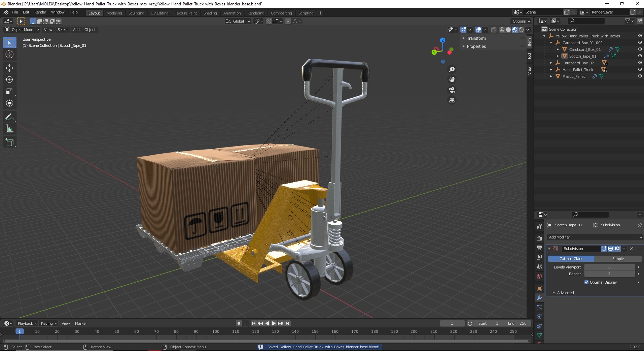Open the Render properties tab icon
The height and width of the screenshot is (351, 644).
tap(539, 238)
